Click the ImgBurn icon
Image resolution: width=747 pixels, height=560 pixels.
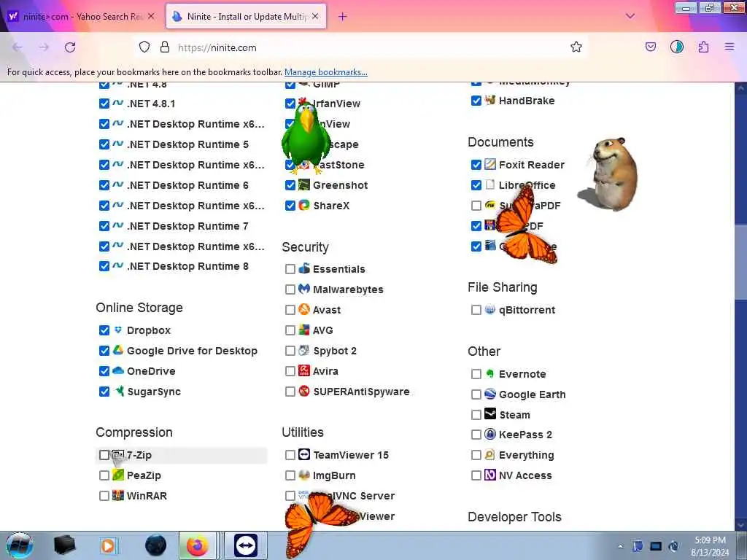pyautogui.click(x=304, y=475)
